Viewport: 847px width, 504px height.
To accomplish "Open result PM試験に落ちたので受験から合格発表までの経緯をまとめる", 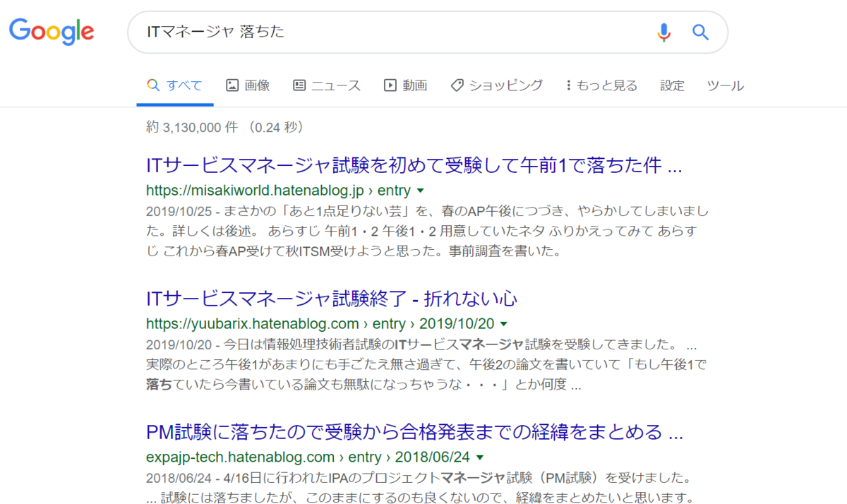I will tap(414, 431).
